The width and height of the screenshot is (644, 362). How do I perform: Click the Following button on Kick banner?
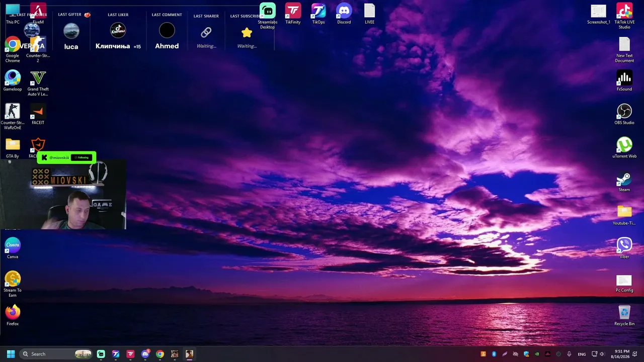[x=82, y=157]
